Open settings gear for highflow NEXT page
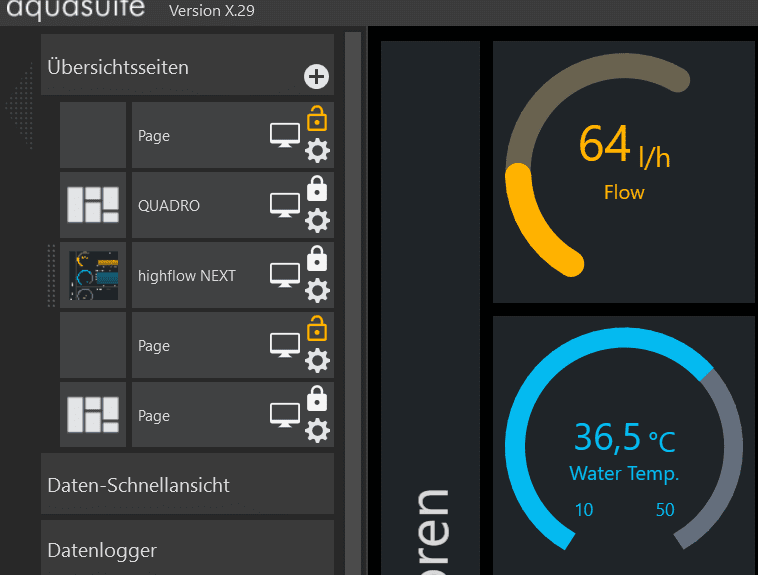758x575 pixels. pos(317,290)
